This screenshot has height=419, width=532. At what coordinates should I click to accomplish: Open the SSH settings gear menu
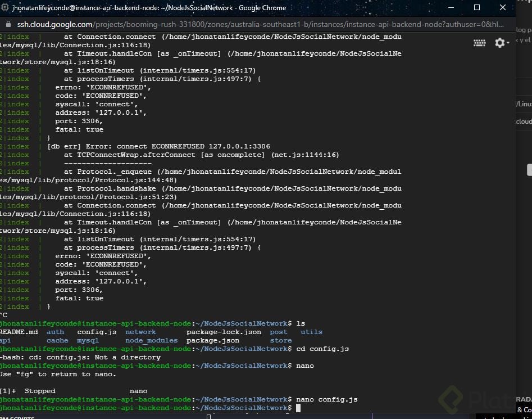pos(502,43)
